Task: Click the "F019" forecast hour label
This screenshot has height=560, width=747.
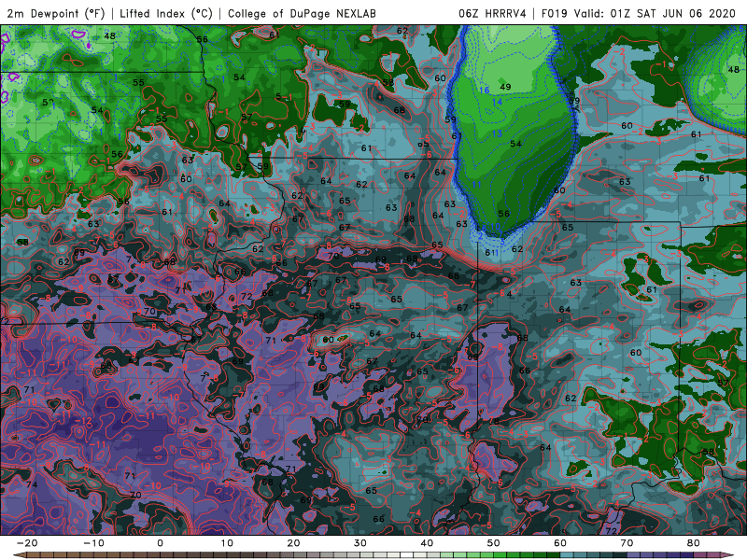Action: tap(555, 13)
